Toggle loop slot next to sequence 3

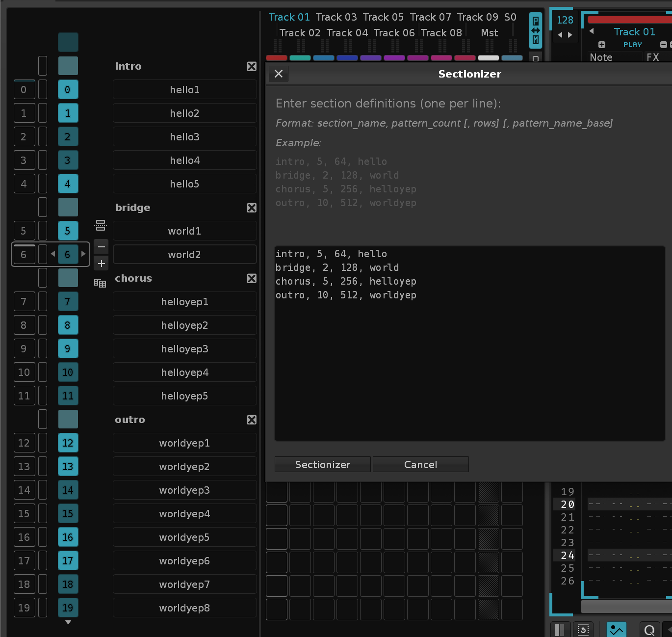pyautogui.click(x=43, y=160)
